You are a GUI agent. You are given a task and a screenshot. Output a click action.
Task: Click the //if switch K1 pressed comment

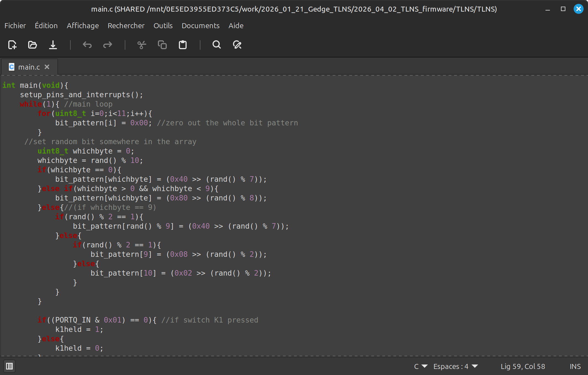tap(210, 320)
